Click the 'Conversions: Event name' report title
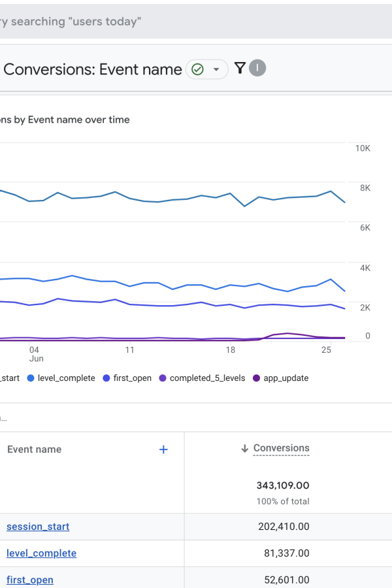This screenshot has width=392, height=588. (x=93, y=69)
